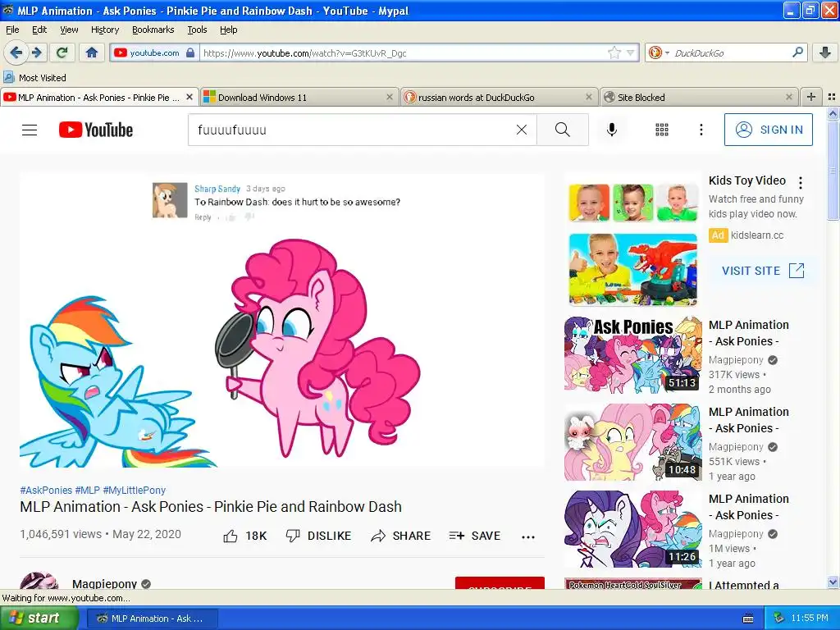This screenshot has width=840, height=630.
Task: Click the padlock site identity icon
Action: pyautogui.click(x=190, y=52)
